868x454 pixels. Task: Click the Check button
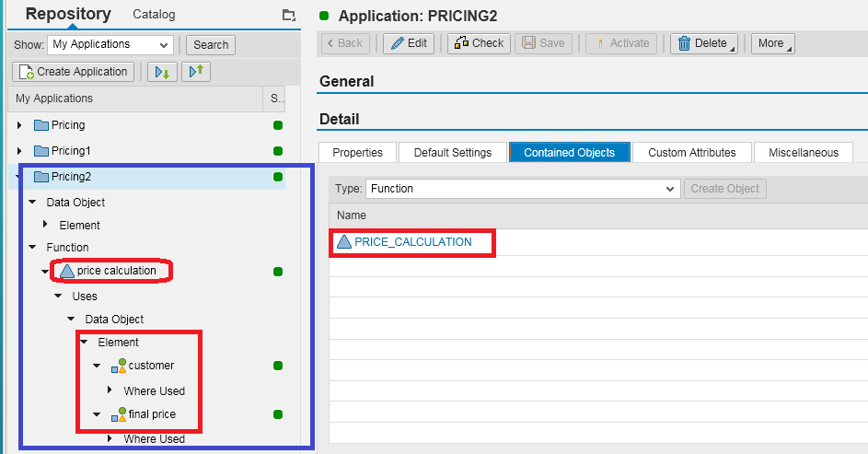[479, 43]
